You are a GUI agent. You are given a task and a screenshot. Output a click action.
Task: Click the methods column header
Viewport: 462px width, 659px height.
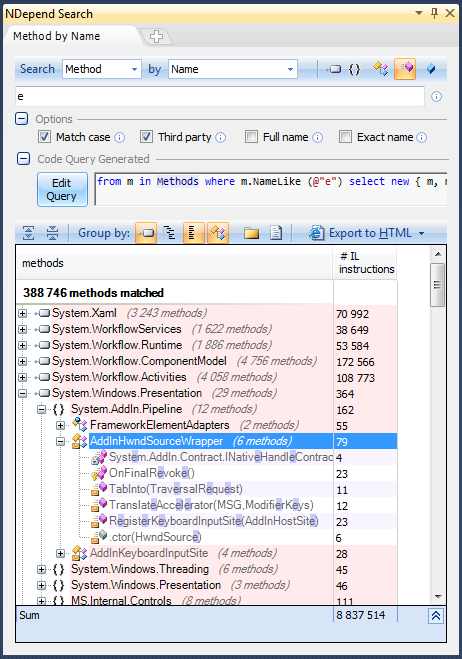click(174, 263)
